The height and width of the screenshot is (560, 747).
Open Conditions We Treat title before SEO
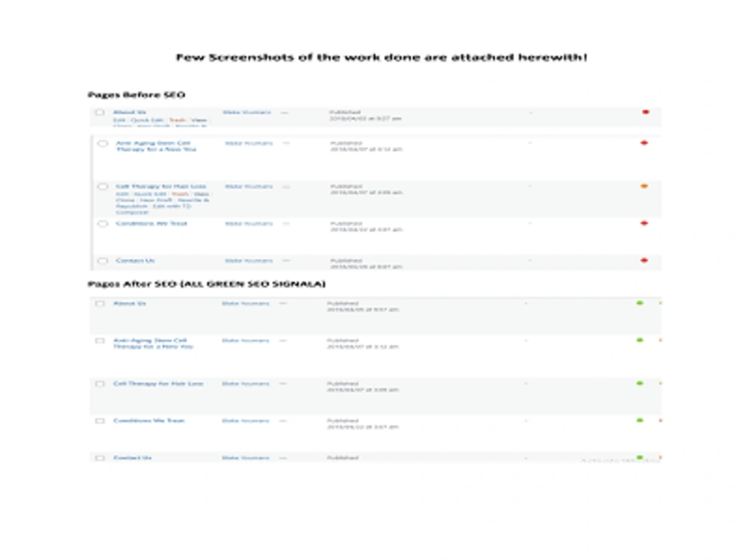[x=151, y=223]
